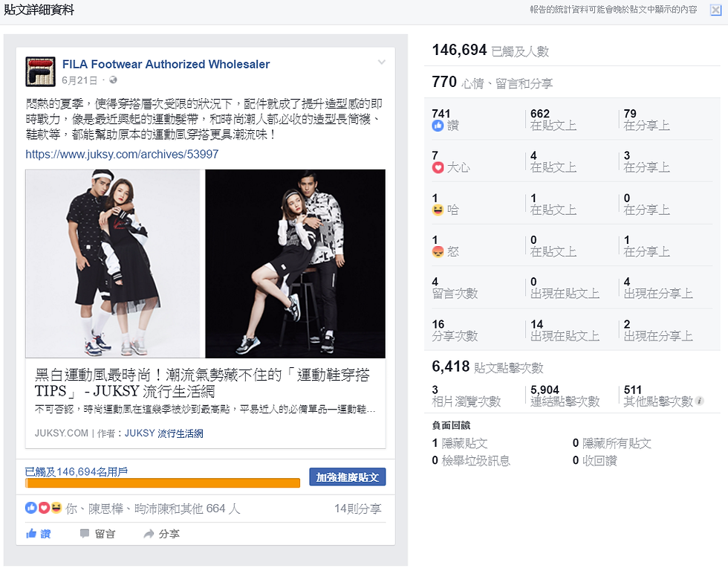Select the 報告的統計資料 notice text
Screen dimensions: 728x568
(x=614, y=10)
